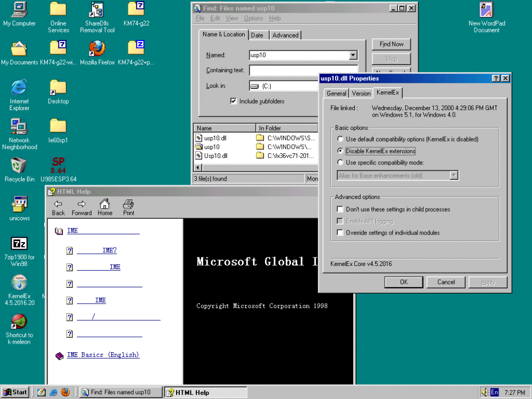532x399 pixels.
Task: Open the IME book icon in help contents
Action: (x=59, y=231)
